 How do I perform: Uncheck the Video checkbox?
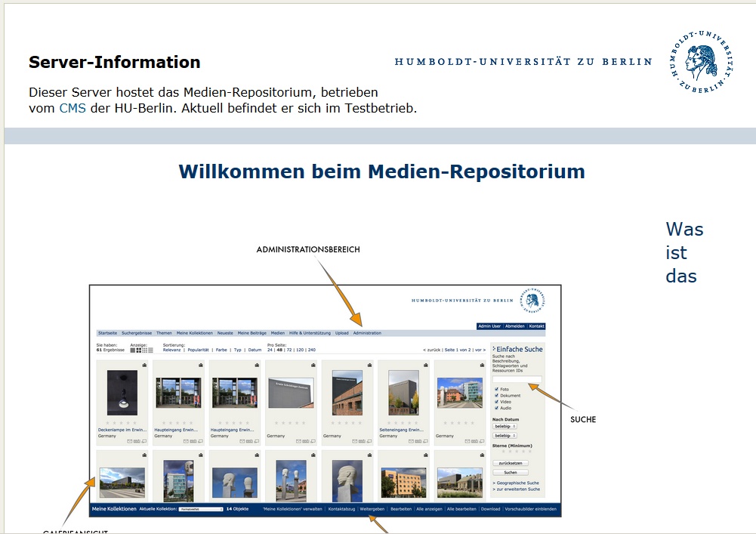click(497, 401)
